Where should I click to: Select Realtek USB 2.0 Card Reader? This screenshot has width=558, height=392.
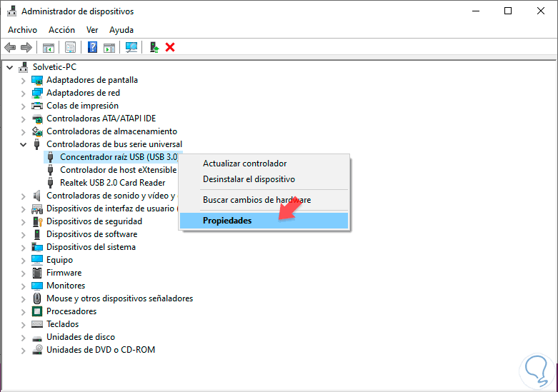coord(112,183)
